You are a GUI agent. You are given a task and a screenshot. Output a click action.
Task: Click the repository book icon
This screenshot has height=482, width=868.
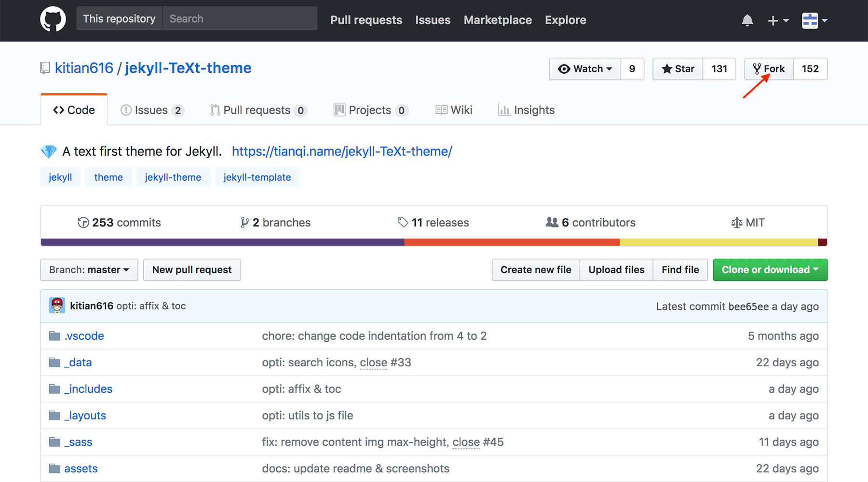45,68
